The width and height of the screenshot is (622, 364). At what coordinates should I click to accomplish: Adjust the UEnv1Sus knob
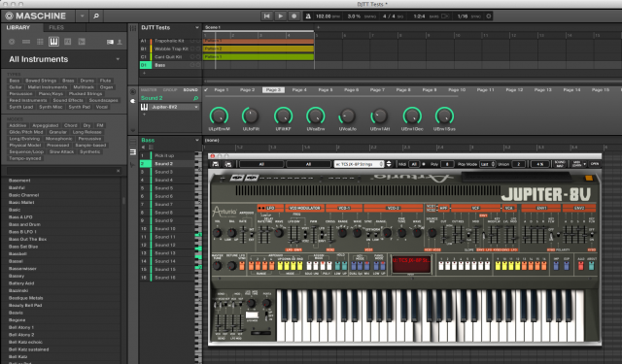444,116
